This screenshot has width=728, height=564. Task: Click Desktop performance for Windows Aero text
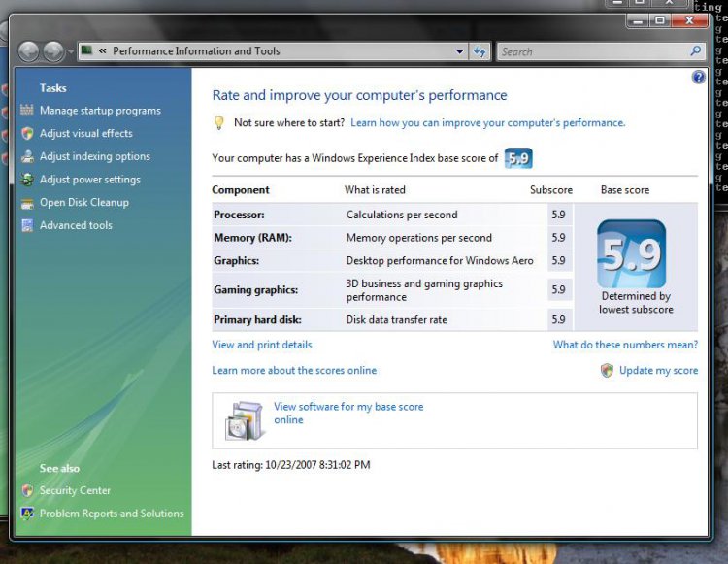(440, 260)
